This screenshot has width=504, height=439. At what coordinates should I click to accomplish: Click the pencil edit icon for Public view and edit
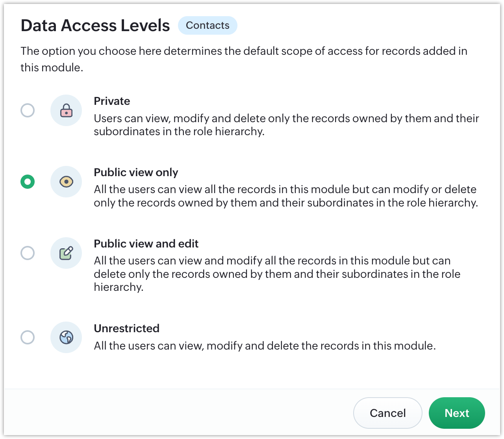tap(66, 253)
